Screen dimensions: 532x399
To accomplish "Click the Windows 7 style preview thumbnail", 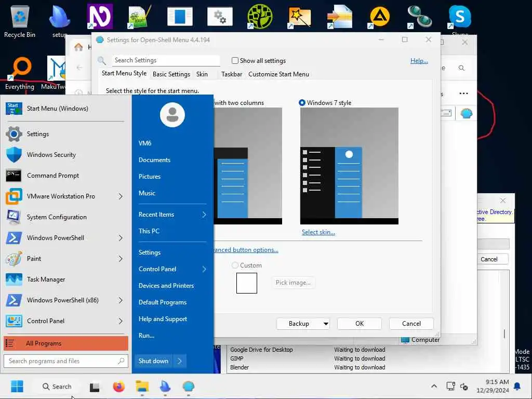I will click(x=349, y=166).
